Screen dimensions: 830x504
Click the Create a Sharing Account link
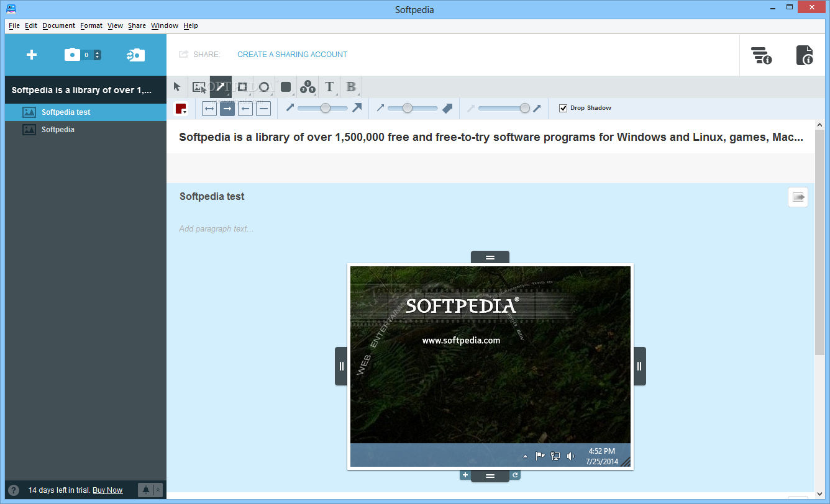[293, 55]
